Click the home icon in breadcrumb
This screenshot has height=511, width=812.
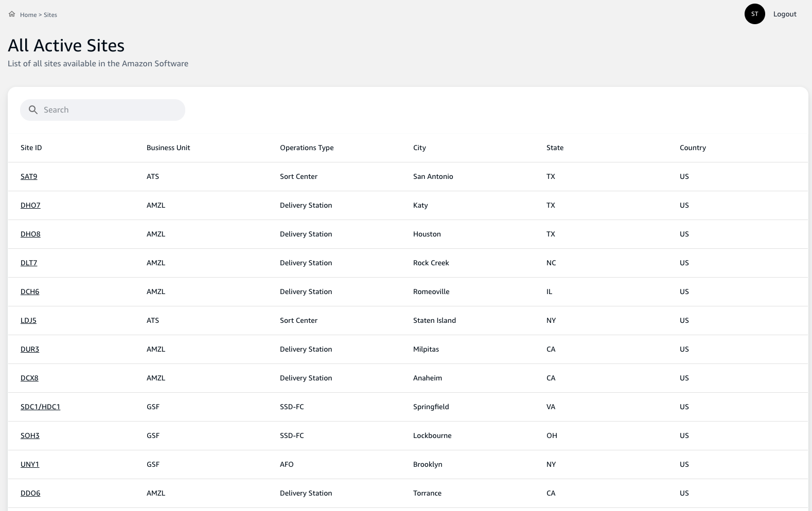[x=12, y=14]
